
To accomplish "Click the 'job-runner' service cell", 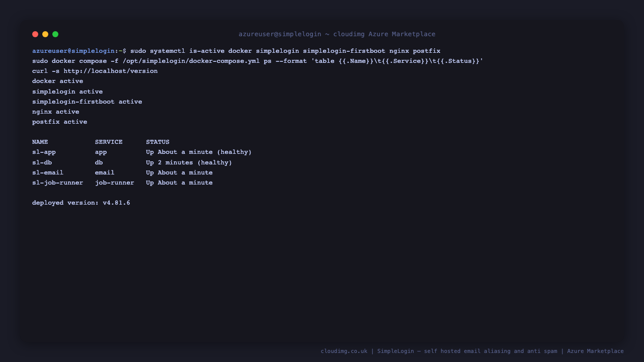I will coord(115,183).
